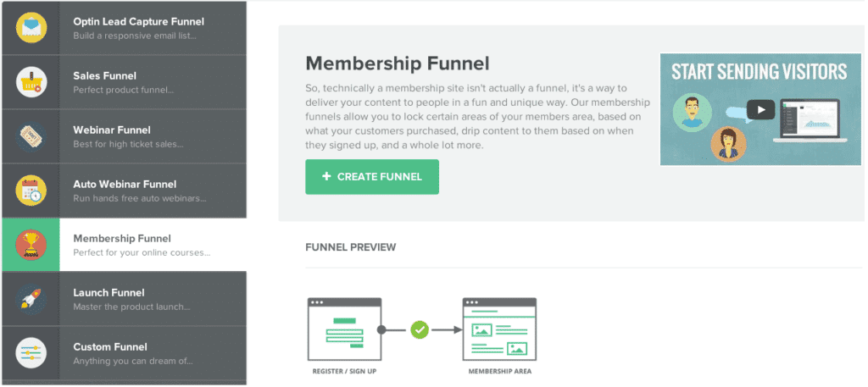Select the Launch Funnel item
Image resolution: width=868 pixels, height=387 pixels.
(x=124, y=299)
